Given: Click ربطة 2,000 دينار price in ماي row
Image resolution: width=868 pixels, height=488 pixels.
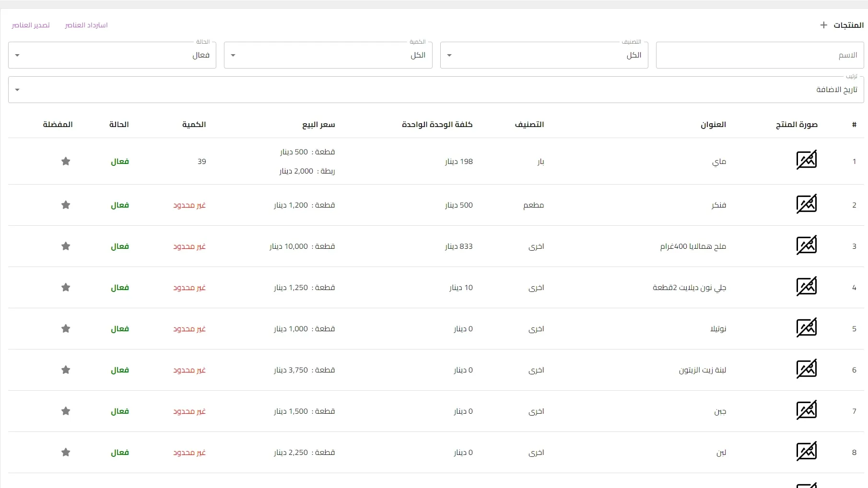Looking at the screenshot, I should coord(307,171).
